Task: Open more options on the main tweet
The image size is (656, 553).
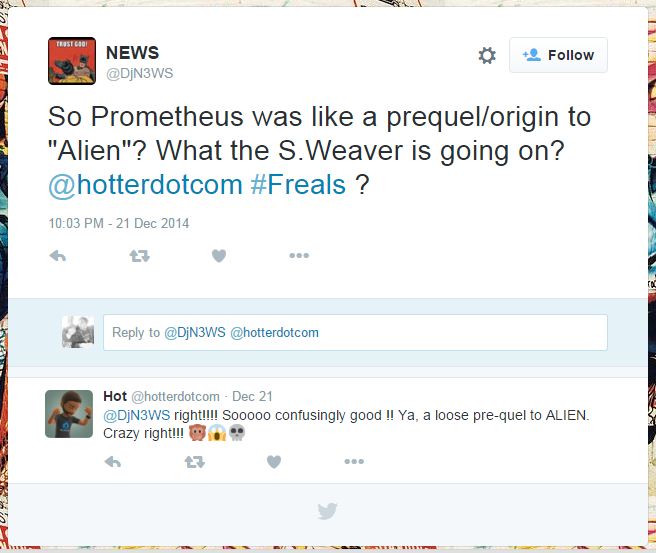Action: [x=299, y=256]
